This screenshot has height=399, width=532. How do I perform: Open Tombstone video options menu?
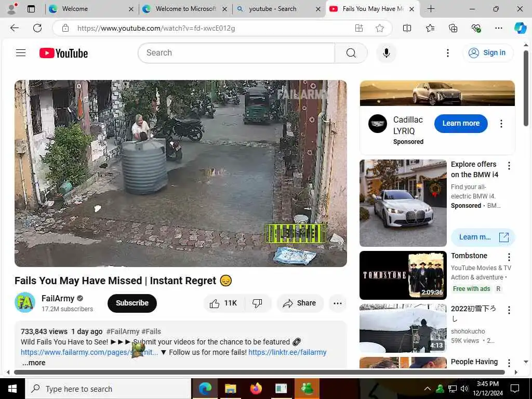tap(509, 257)
